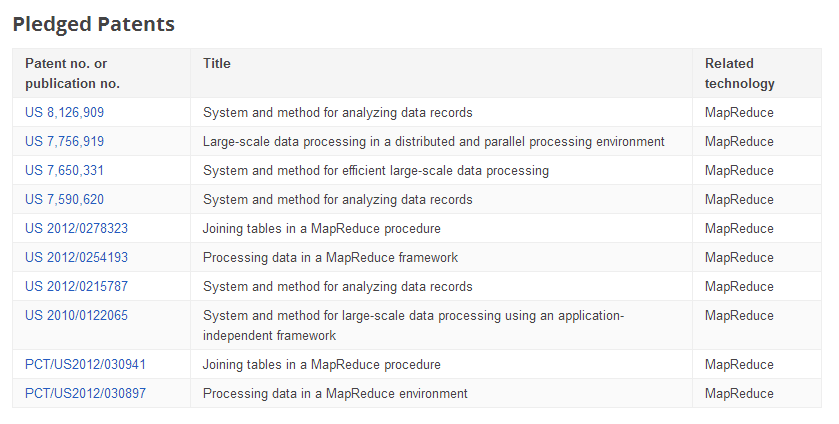Screen dimensions: 839x424
Task: Click the application-independent framework title cell
Action: coord(413,325)
